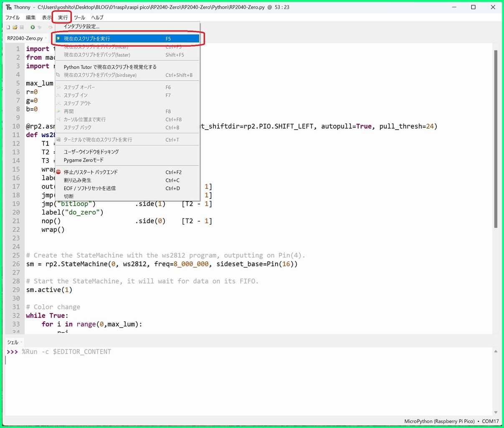Click the '# Start the StateMachine' comment line
This screenshot has height=428, width=504.
point(142,281)
